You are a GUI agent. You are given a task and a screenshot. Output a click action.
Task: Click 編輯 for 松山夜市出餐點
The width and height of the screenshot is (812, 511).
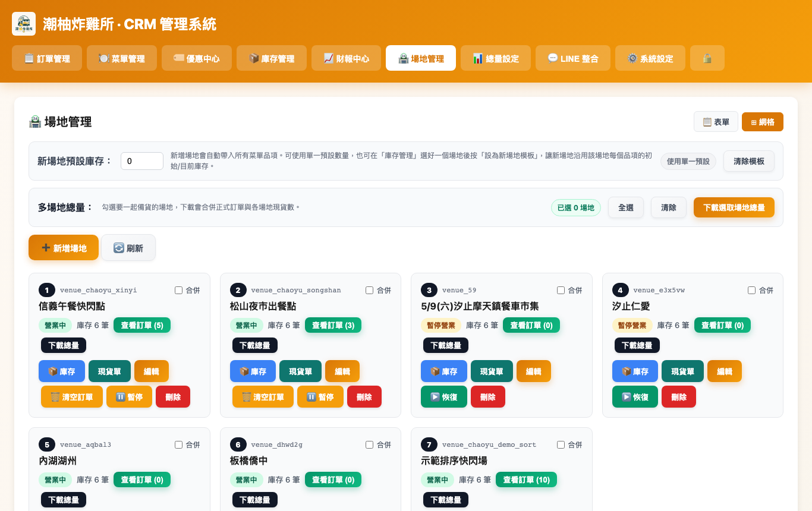pos(342,371)
